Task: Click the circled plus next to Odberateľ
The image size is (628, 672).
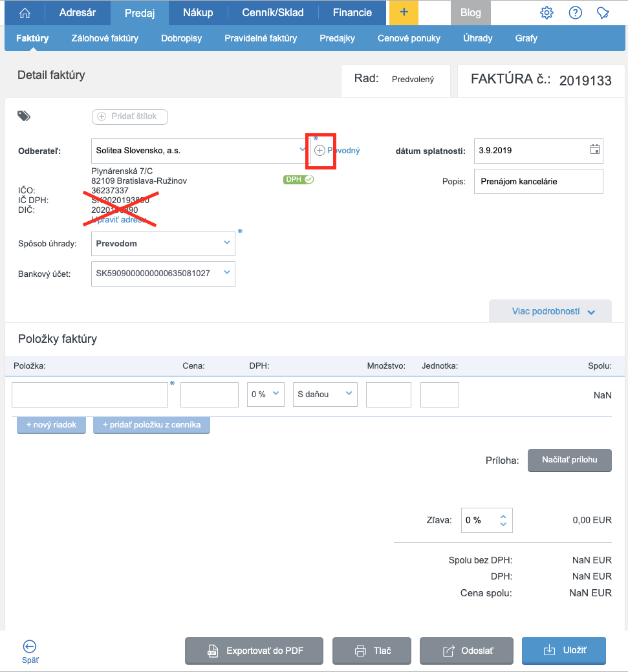Action: click(x=319, y=150)
